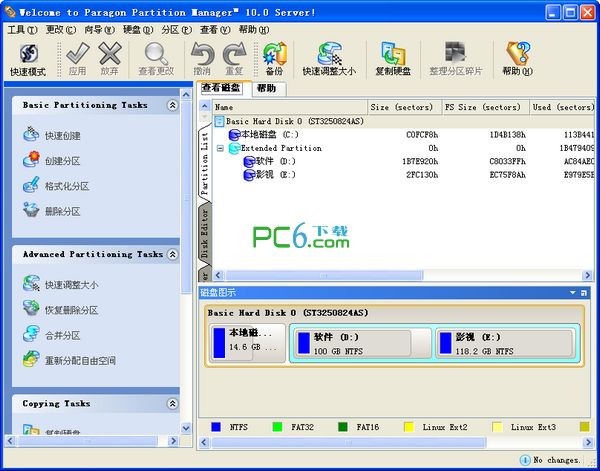Collapse the Extended Partition tree node
Viewport: 600px width, 471px height.
click(220, 148)
